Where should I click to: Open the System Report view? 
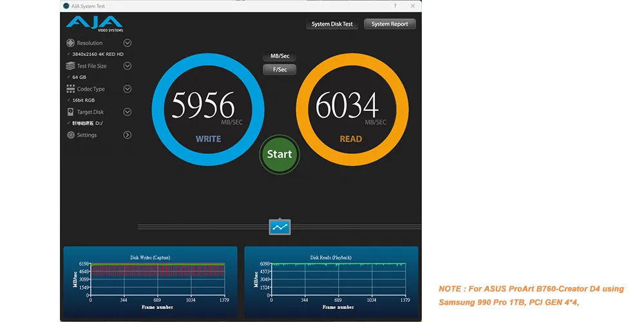click(x=390, y=24)
